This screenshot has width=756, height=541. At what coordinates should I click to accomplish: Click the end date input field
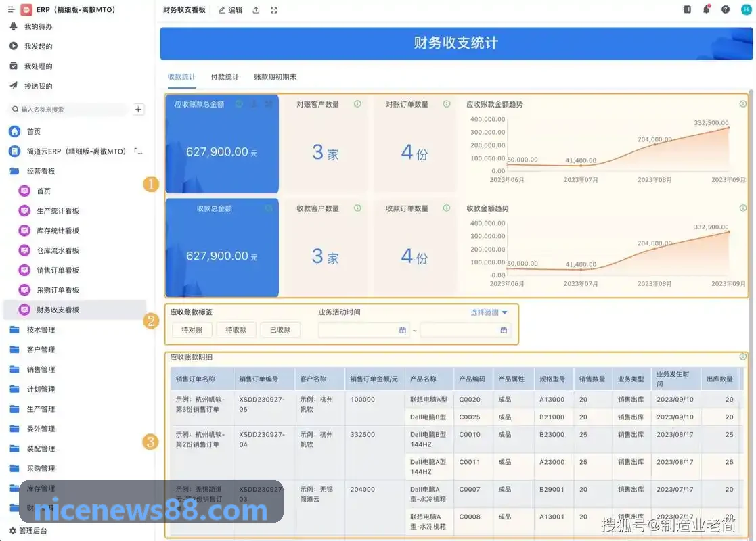point(465,330)
